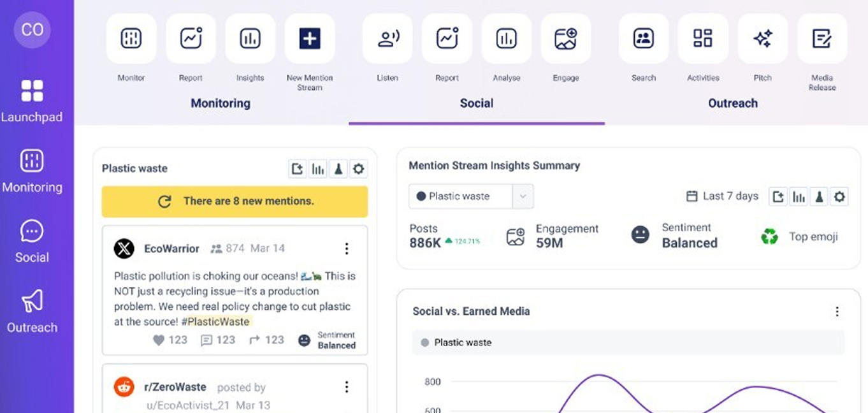Open the Outreach Pitch icon
The height and width of the screenshot is (413, 868).
[762, 40]
